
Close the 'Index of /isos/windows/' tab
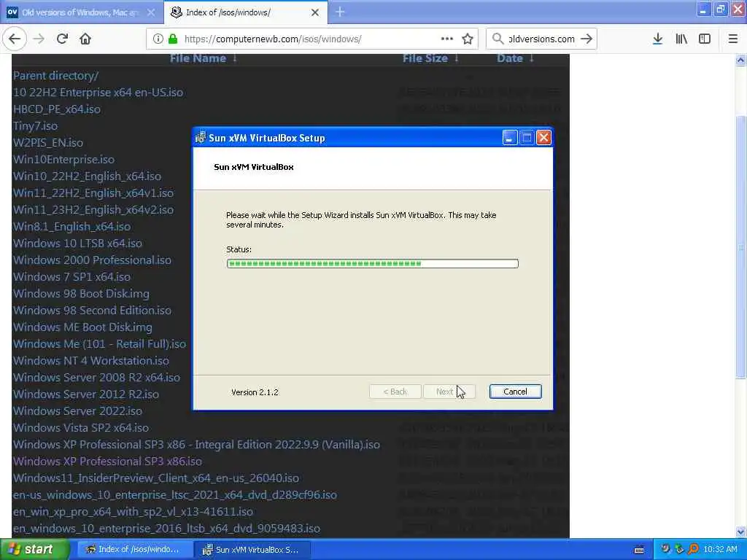pos(315,12)
